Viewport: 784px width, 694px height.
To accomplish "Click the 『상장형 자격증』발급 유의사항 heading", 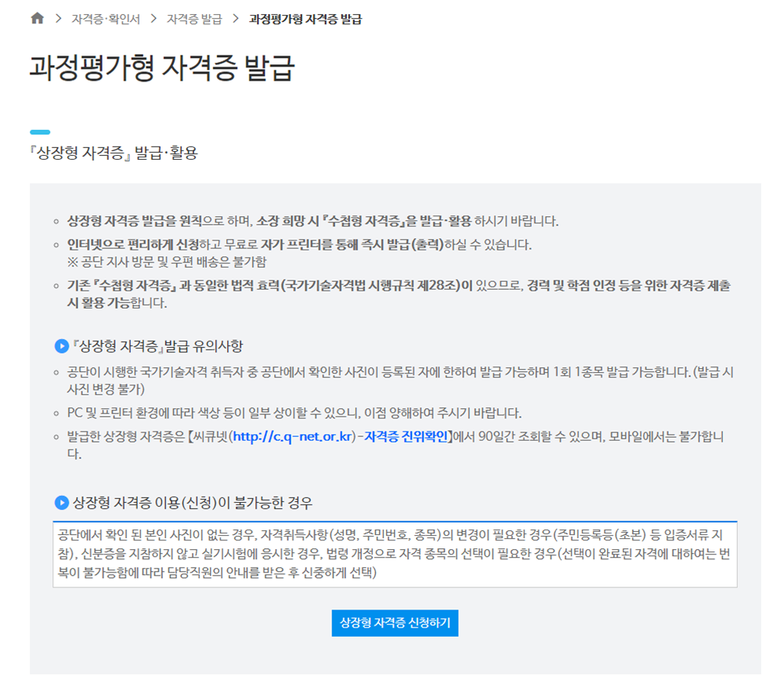I will 157,346.
